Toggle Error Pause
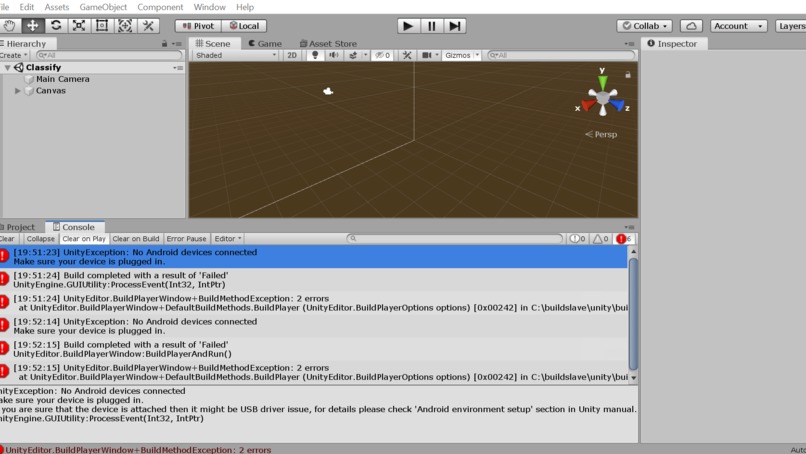 pos(186,239)
